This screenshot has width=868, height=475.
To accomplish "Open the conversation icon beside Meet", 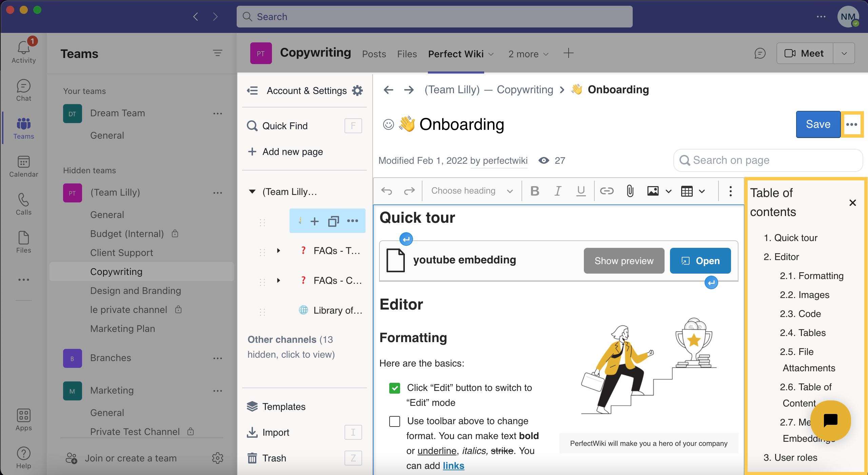I will click(x=760, y=53).
